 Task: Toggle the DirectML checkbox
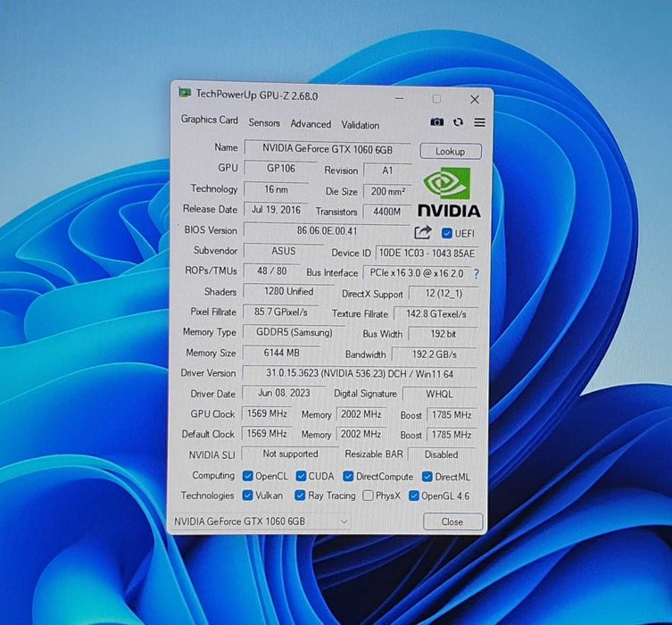point(427,477)
